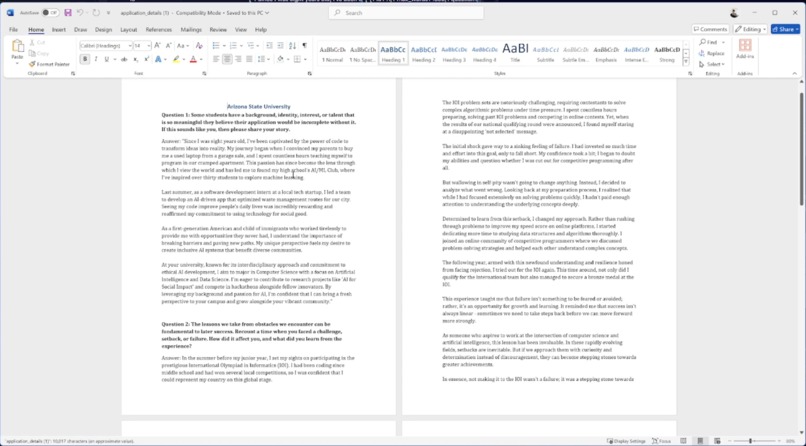Screen dimensions: 806x446
Task: Apply subscript formatting
Action: [x=136, y=60]
